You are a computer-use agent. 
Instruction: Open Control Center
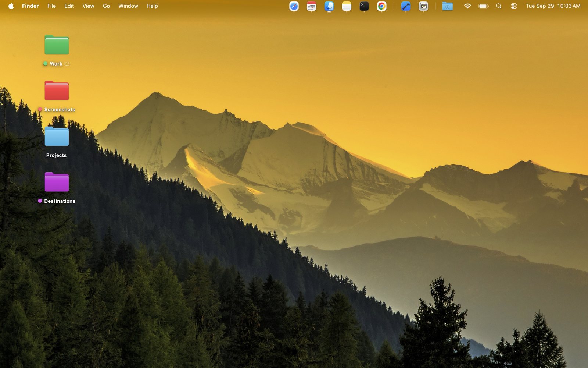[514, 6]
